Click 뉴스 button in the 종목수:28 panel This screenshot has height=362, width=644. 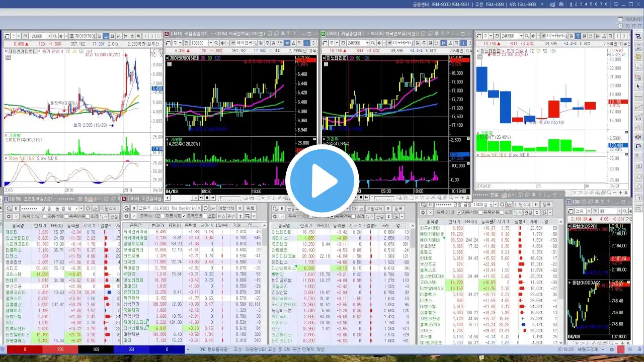(x=103, y=216)
